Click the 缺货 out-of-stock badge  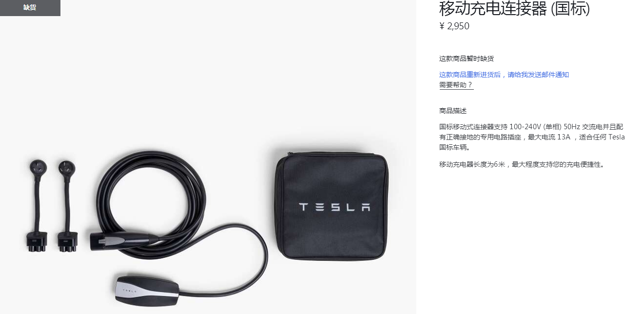(30, 8)
